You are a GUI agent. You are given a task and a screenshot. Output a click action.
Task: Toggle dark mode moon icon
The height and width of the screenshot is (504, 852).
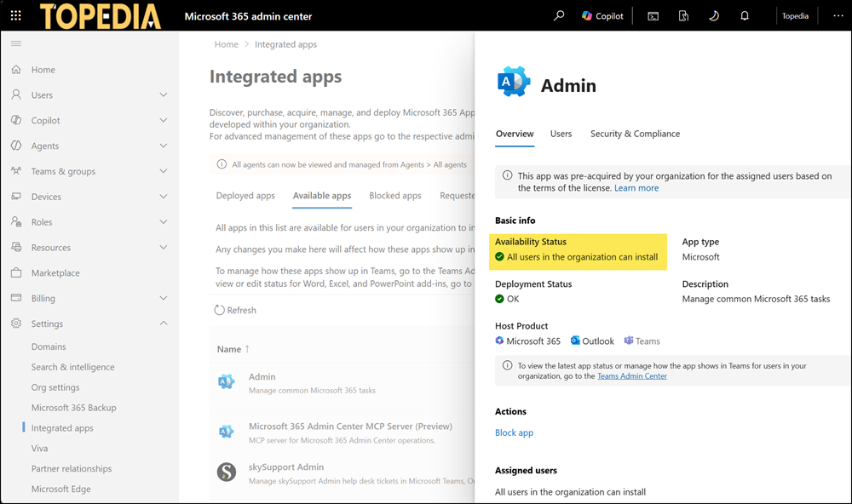pyautogui.click(x=714, y=15)
